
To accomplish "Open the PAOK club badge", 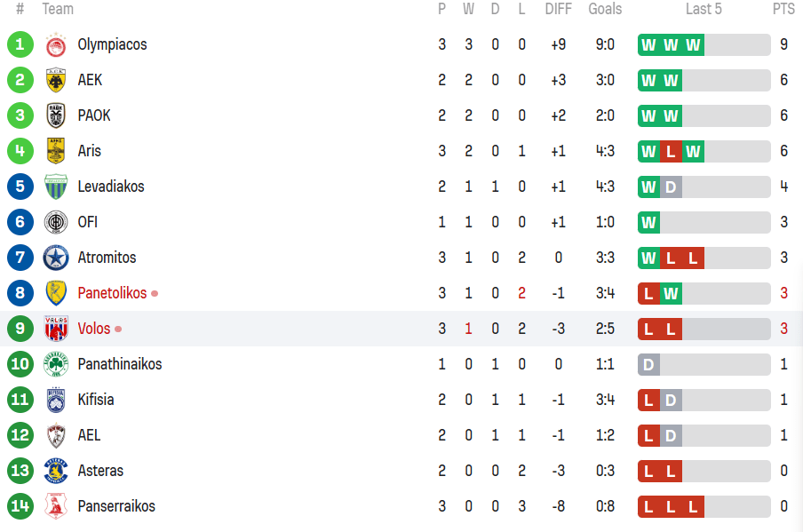I will pos(56,115).
